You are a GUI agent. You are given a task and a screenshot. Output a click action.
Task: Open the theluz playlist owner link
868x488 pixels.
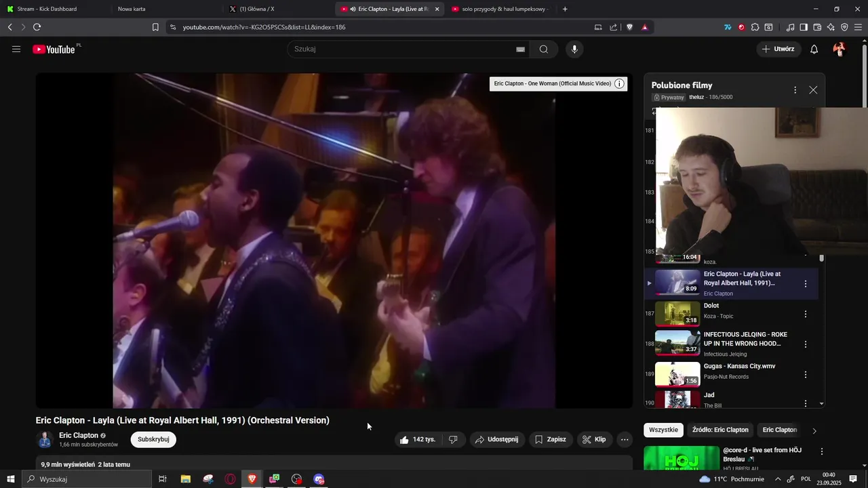click(x=696, y=97)
